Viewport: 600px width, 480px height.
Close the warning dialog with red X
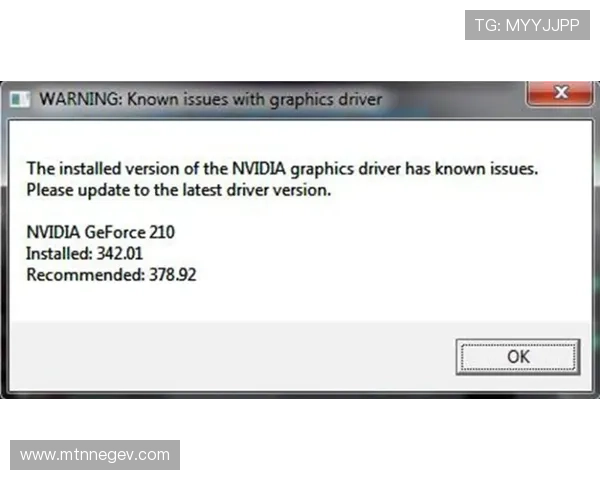(x=560, y=93)
